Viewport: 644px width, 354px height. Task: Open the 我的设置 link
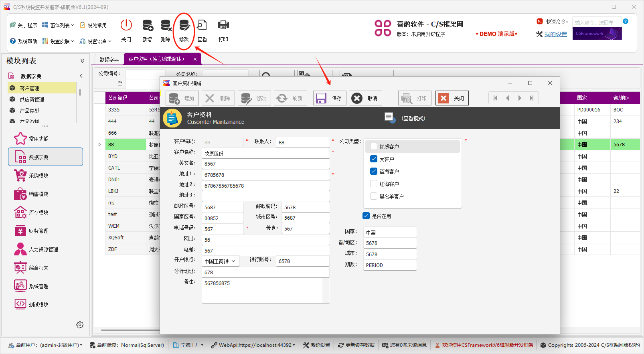556,34
